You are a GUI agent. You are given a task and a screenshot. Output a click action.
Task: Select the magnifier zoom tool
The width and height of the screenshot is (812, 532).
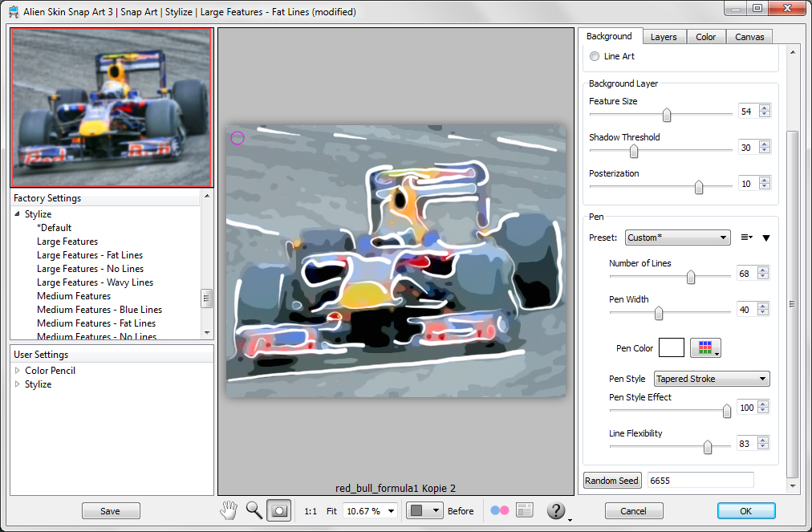(x=254, y=510)
